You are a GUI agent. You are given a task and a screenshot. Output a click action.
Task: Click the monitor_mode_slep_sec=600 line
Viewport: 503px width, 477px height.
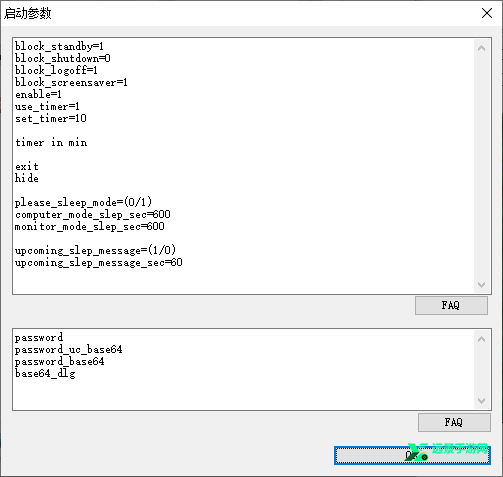90,227
